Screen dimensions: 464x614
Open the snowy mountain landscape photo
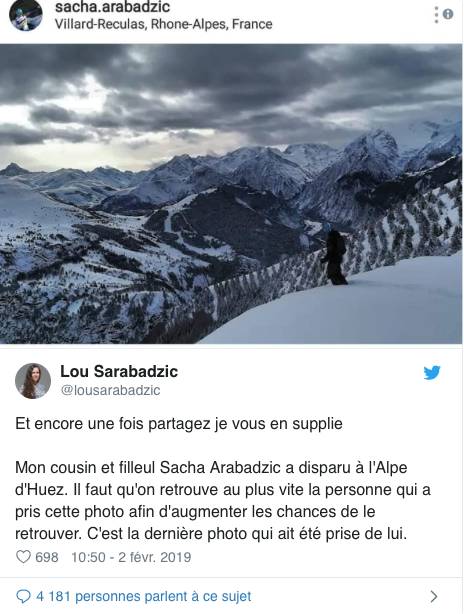[231, 194]
